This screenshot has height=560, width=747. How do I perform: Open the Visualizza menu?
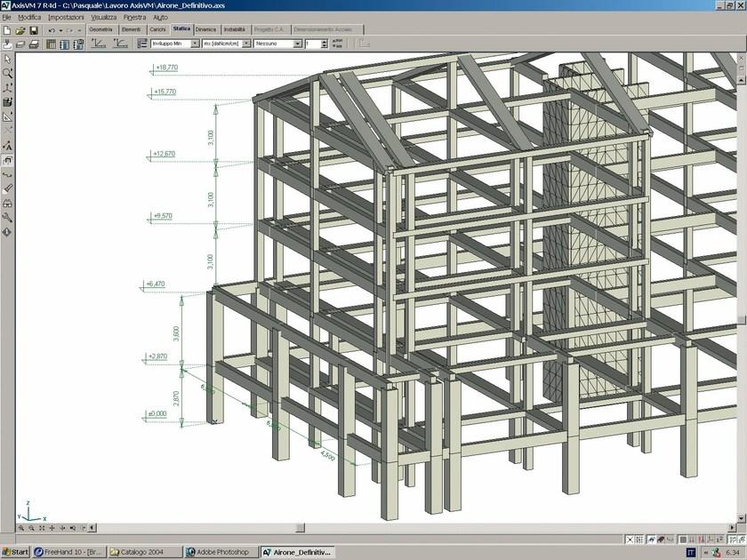click(103, 17)
